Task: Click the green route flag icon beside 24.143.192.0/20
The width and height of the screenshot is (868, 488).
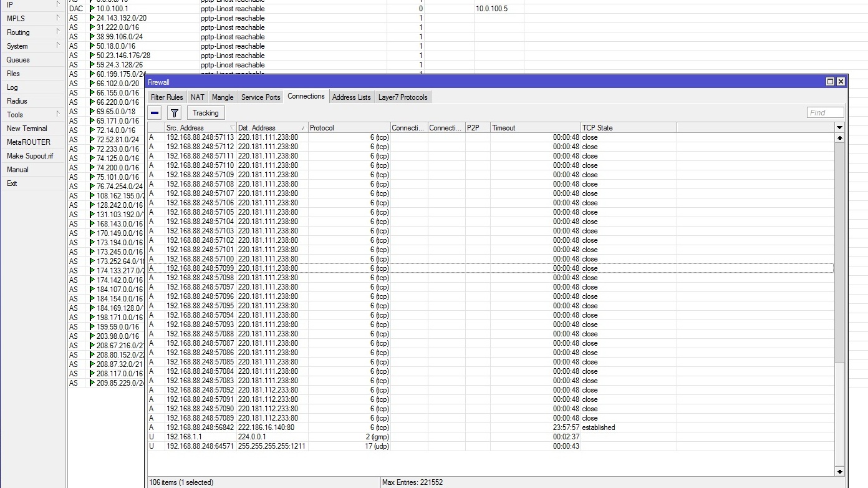Action: (92, 18)
